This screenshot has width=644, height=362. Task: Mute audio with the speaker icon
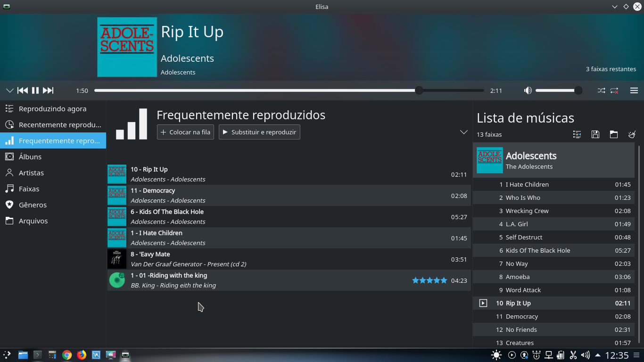(x=528, y=90)
